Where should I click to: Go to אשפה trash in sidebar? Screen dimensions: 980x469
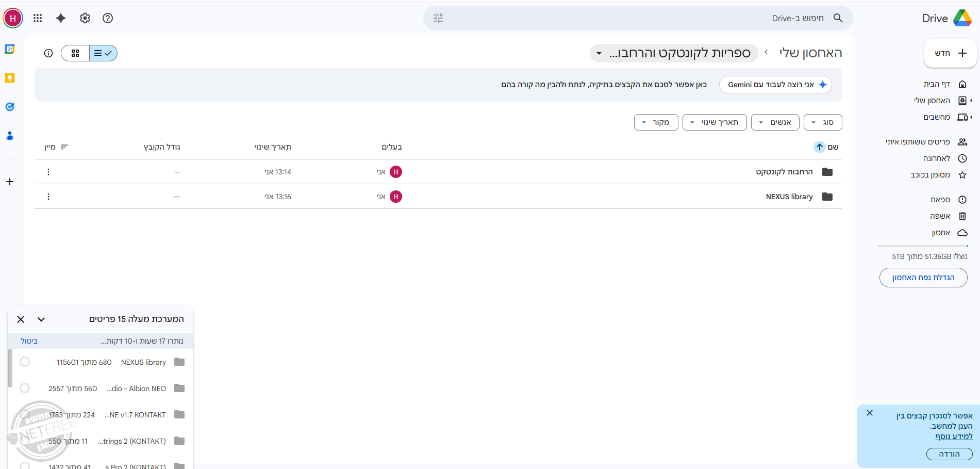point(940,216)
